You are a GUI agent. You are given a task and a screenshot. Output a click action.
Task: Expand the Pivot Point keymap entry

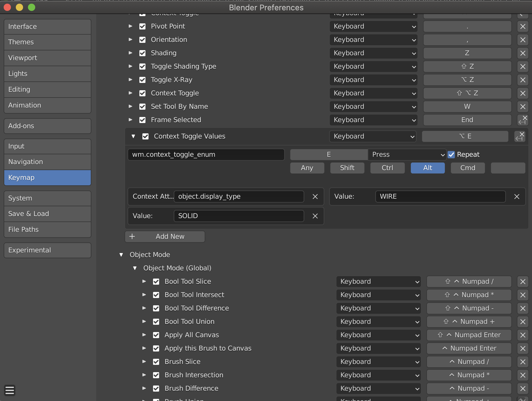[x=131, y=26]
